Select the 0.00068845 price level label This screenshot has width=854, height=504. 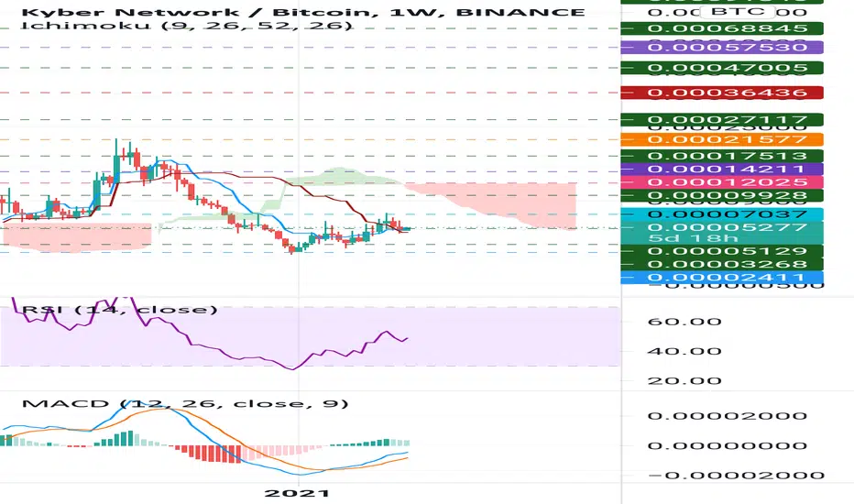pyautogui.click(x=722, y=28)
